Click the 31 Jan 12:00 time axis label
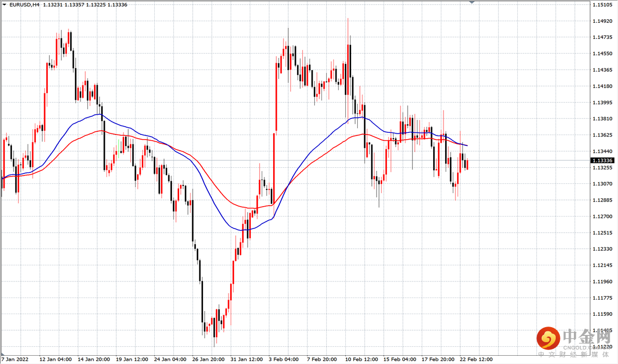This screenshot has height=364, width=618. (x=247, y=359)
